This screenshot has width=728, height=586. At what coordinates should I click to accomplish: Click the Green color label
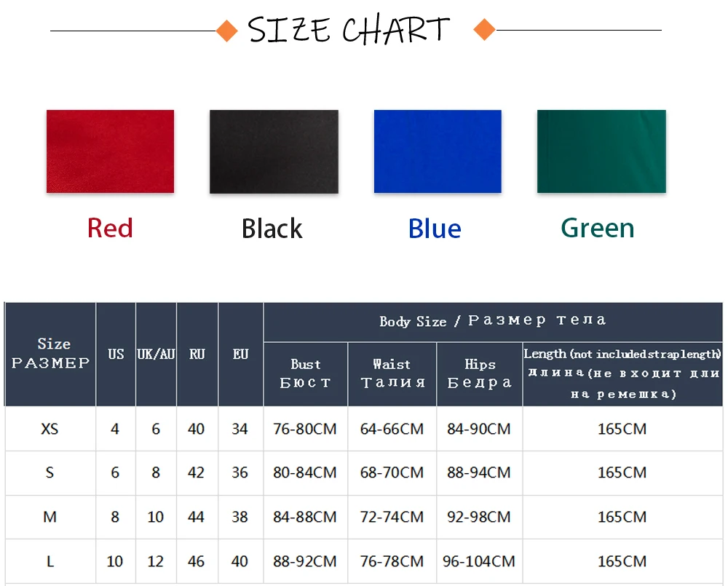(598, 228)
